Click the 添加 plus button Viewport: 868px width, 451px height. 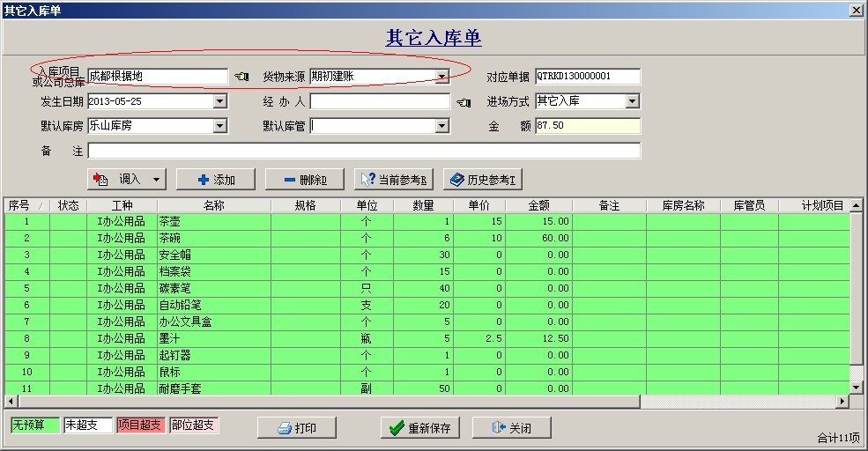pos(216,180)
